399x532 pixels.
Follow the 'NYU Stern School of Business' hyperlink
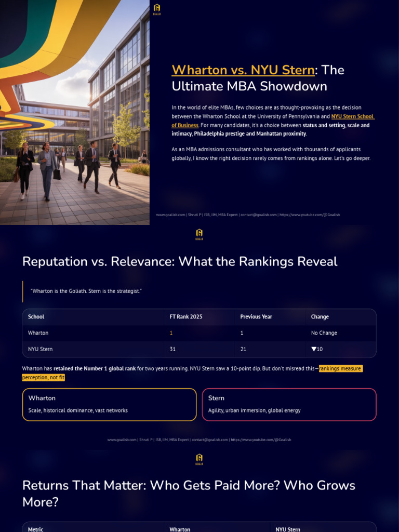[x=273, y=121]
